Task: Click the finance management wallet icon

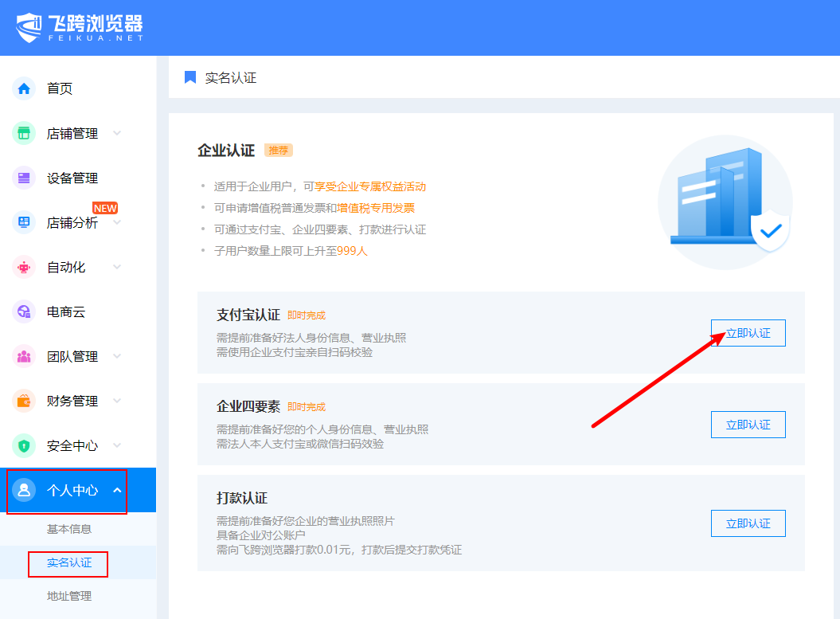Action: click(24, 401)
